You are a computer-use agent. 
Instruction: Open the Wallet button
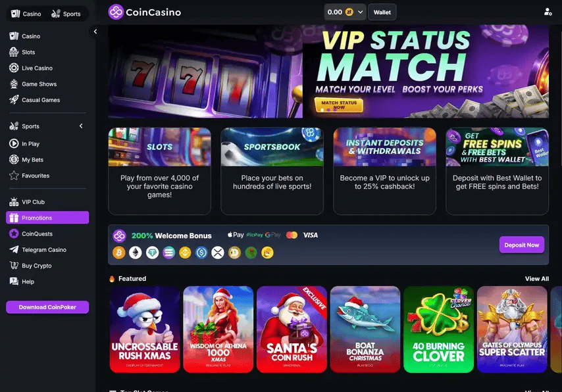tap(382, 12)
